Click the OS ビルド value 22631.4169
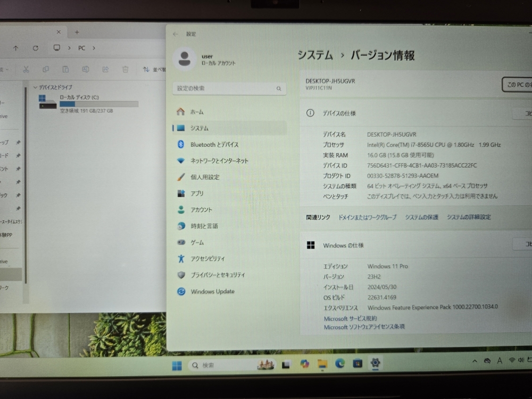 (381, 297)
